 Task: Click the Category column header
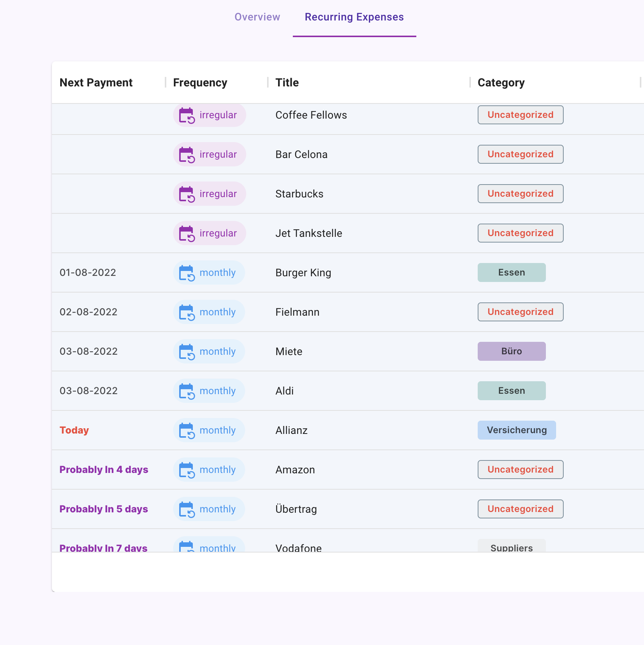click(x=501, y=83)
